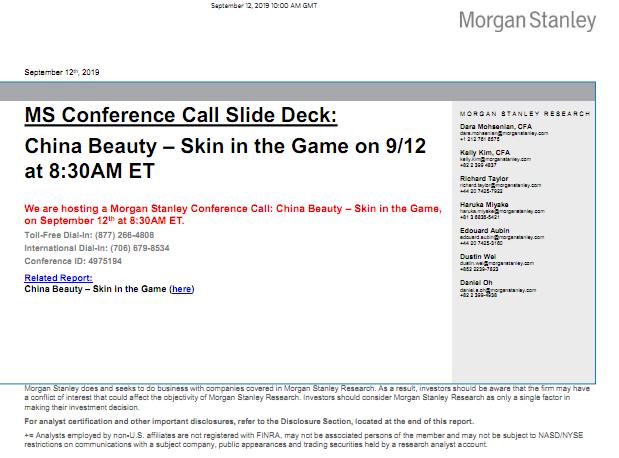Viewport: 619px width, 458px height.
Task: Click the red 'We are hosting a Morgan Stanley Conference Call' line
Action: [233, 208]
